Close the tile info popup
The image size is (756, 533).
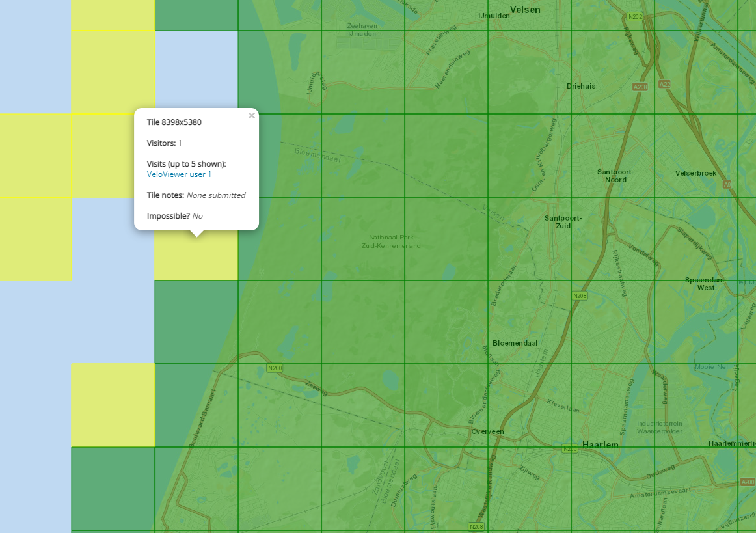(x=251, y=116)
